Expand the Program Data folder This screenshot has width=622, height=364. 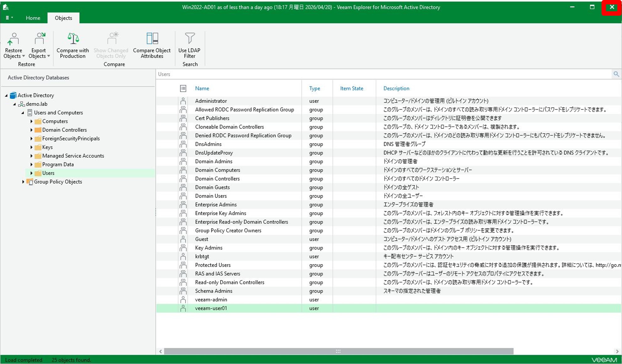click(x=31, y=165)
